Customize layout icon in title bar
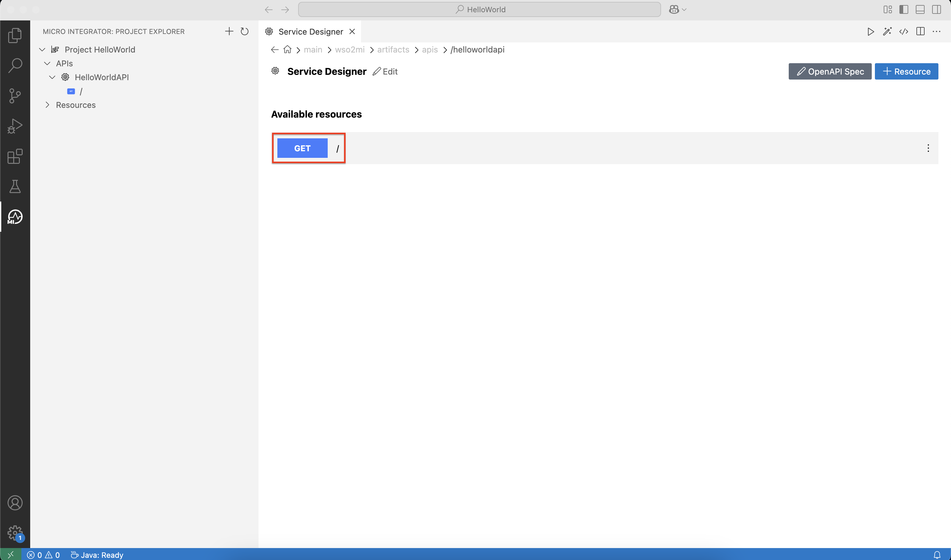This screenshot has height=560, width=951. point(887,9)
